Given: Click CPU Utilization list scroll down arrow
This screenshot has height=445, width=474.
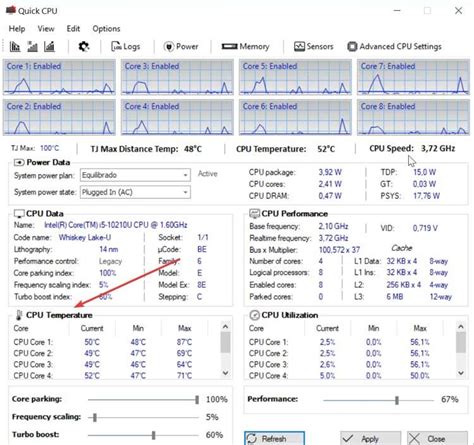Looking at the screenshot, I should pos(461,373).
